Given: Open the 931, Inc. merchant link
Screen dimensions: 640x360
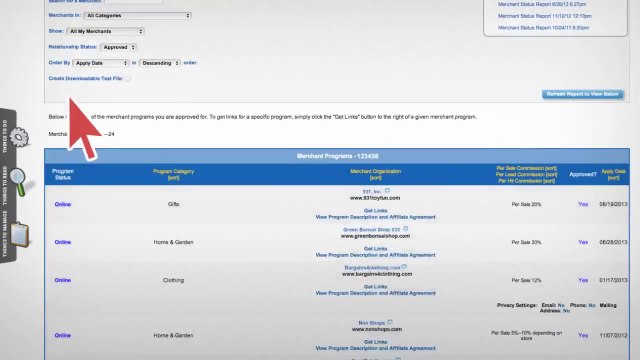Looking at the screenshot, I should [x=372, y=191].
